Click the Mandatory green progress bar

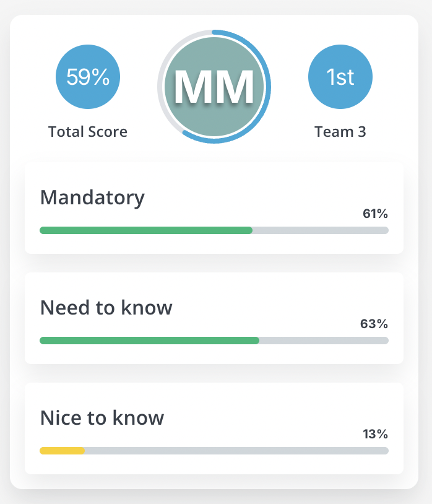point(146,230)
